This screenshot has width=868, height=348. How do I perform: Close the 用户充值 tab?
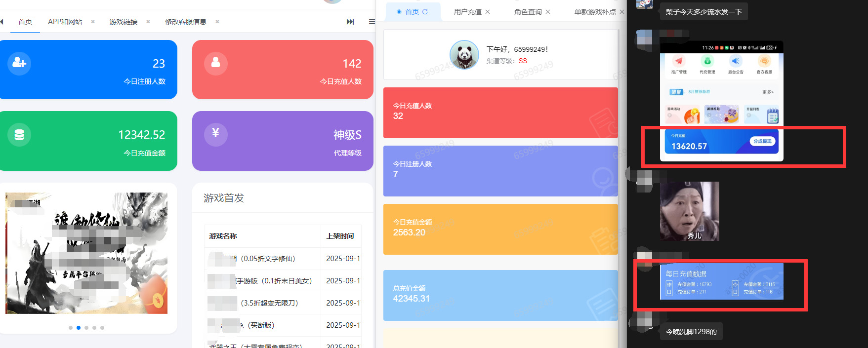(488, 12)
